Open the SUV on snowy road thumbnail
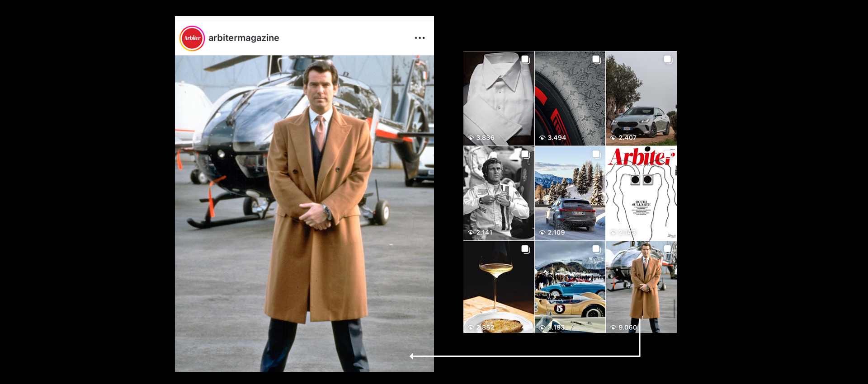This screenshot has width=868, height=384. click(x=570, y=192)
